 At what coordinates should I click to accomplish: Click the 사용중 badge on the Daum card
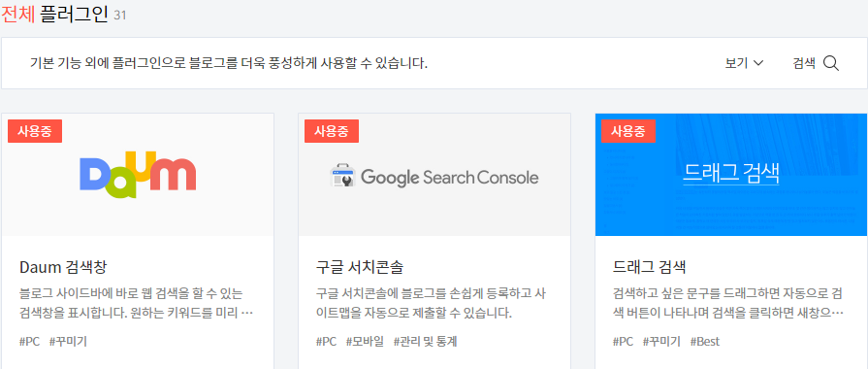[35, 131]
